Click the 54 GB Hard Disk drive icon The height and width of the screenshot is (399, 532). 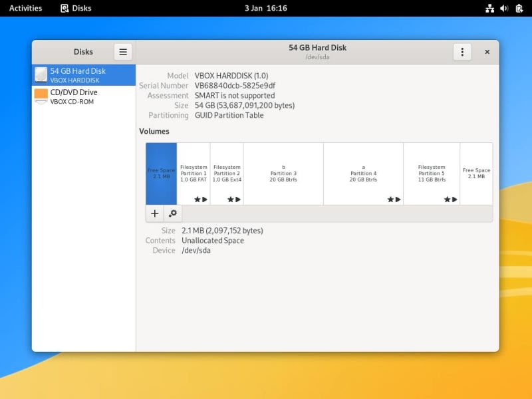pyautogui.click(x=41, y=74)
